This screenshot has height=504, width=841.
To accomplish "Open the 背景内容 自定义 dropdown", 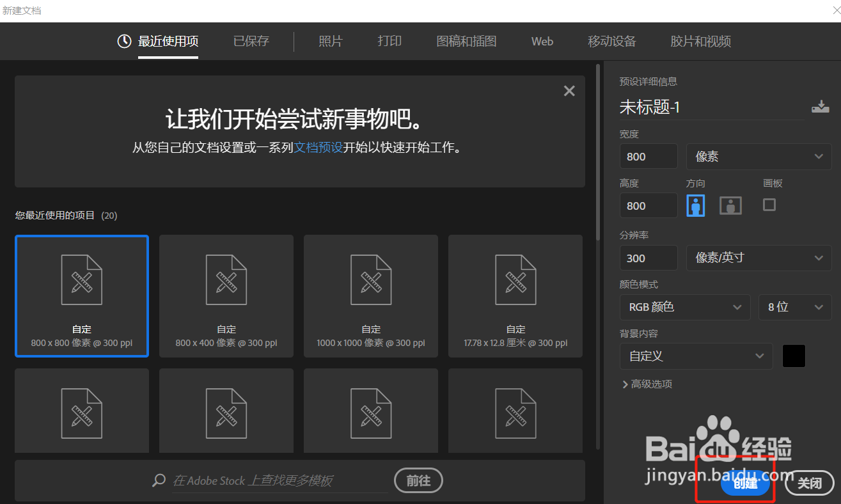I will [696, 356].
